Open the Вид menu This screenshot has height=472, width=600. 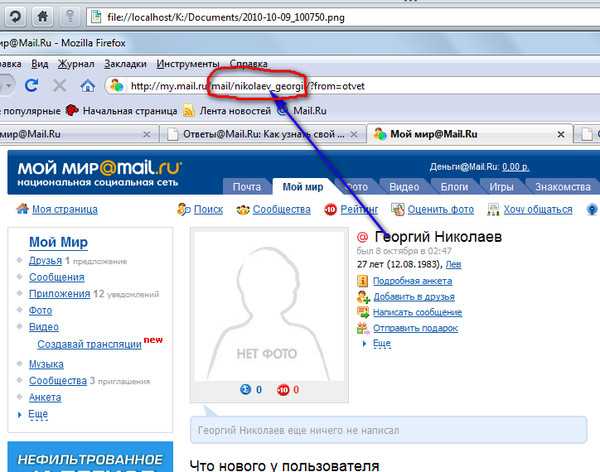39,64
